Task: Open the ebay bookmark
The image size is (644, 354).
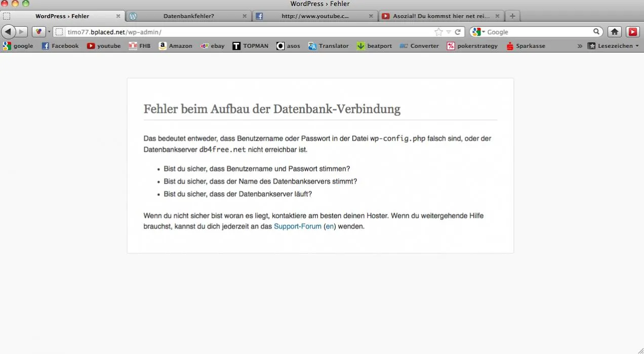Action: [213, 46]
